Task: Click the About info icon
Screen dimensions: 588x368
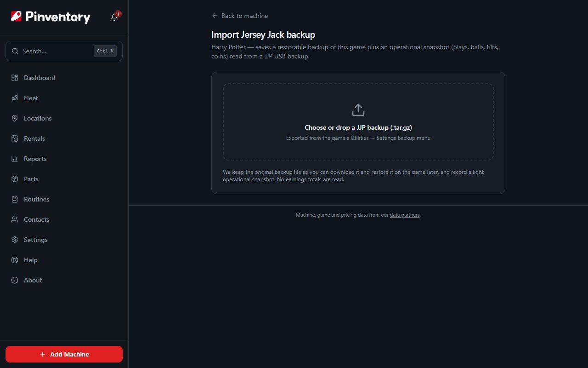Action: 15,280
